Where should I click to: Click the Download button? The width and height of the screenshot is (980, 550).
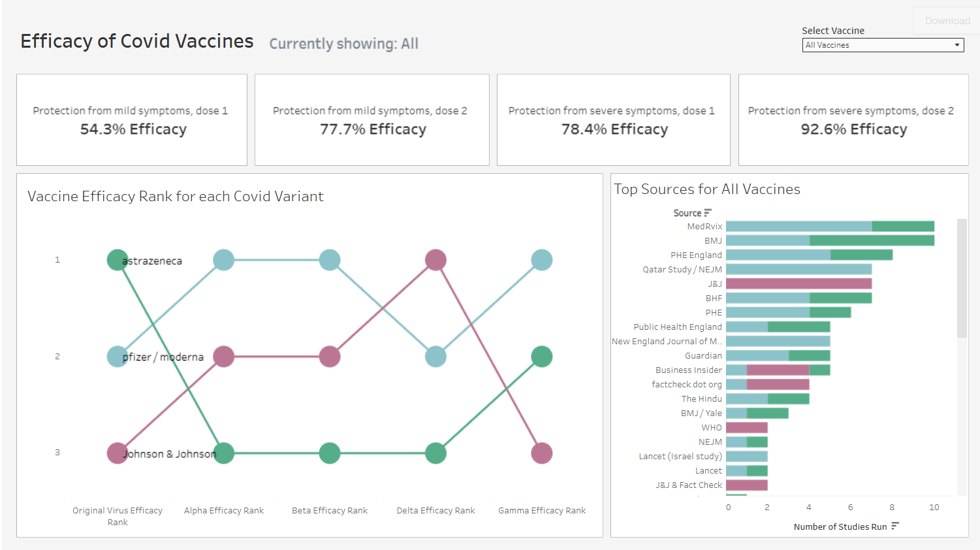(947, 21)
